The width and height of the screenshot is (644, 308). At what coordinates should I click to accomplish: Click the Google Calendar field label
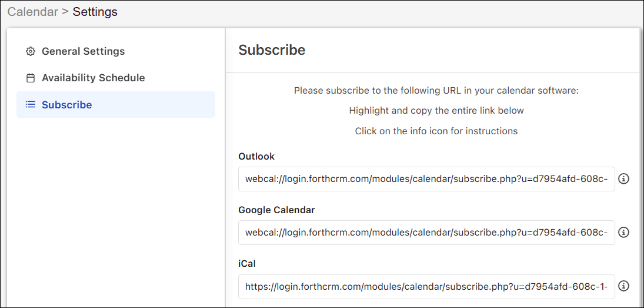tap(276, 210)
